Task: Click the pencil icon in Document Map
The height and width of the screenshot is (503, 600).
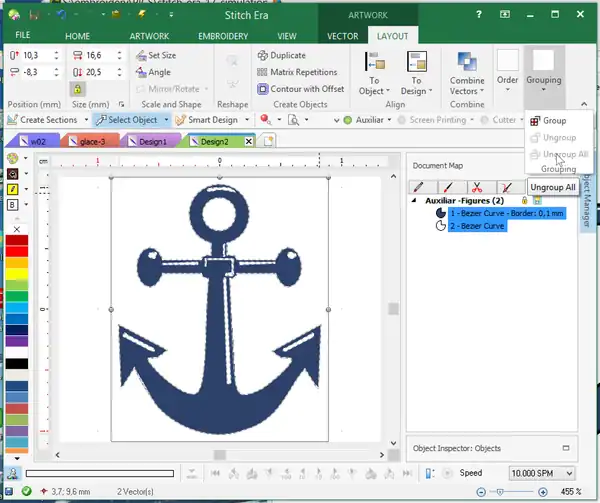Action: point(420,186)
